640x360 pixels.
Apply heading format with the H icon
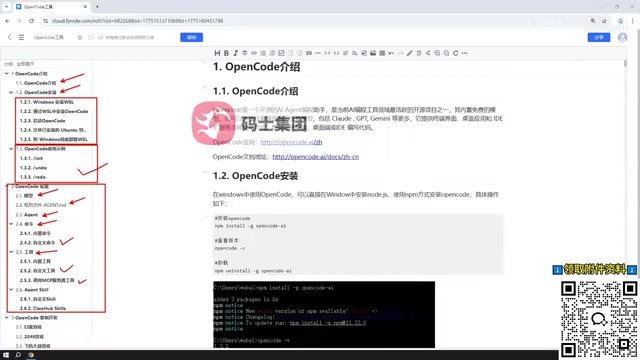217,53
